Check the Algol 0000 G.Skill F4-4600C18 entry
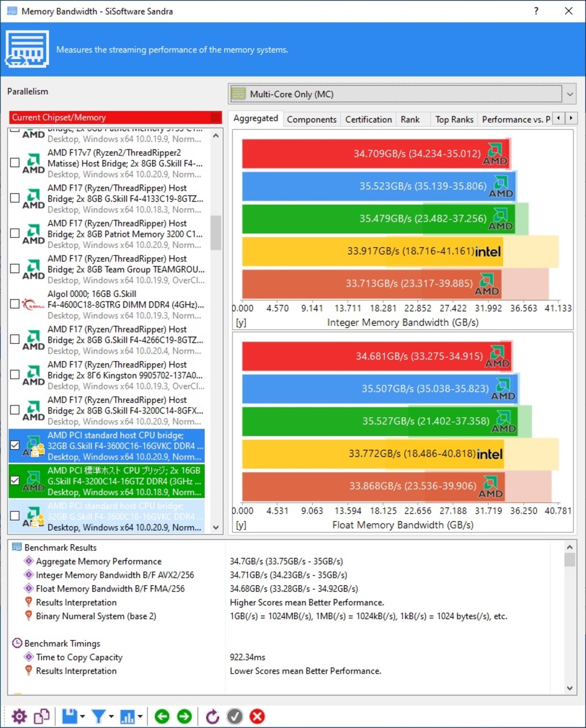 point(15,304)
